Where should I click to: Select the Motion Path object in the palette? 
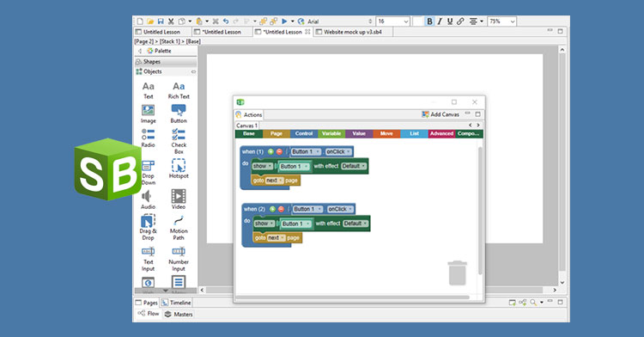click(179, 227)
